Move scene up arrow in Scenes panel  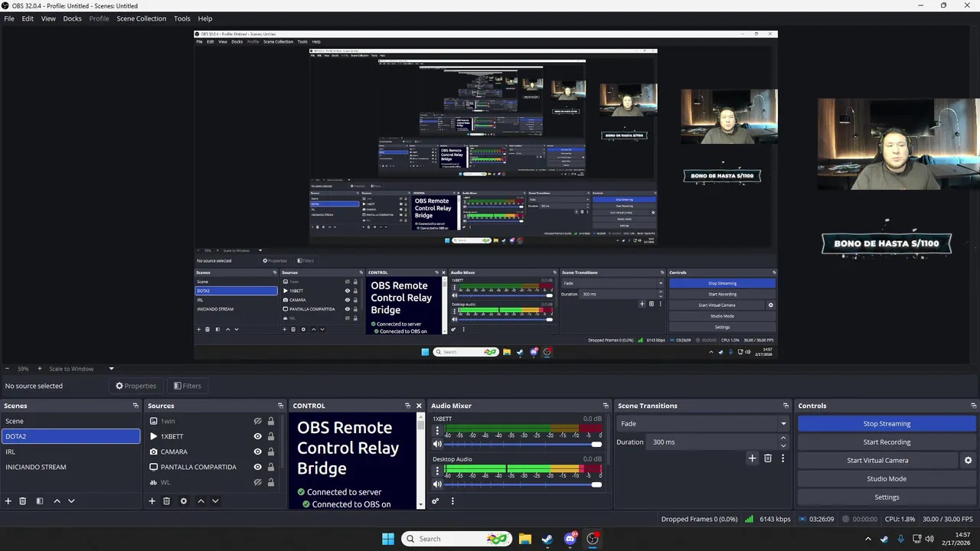click(x=57, y=501)
